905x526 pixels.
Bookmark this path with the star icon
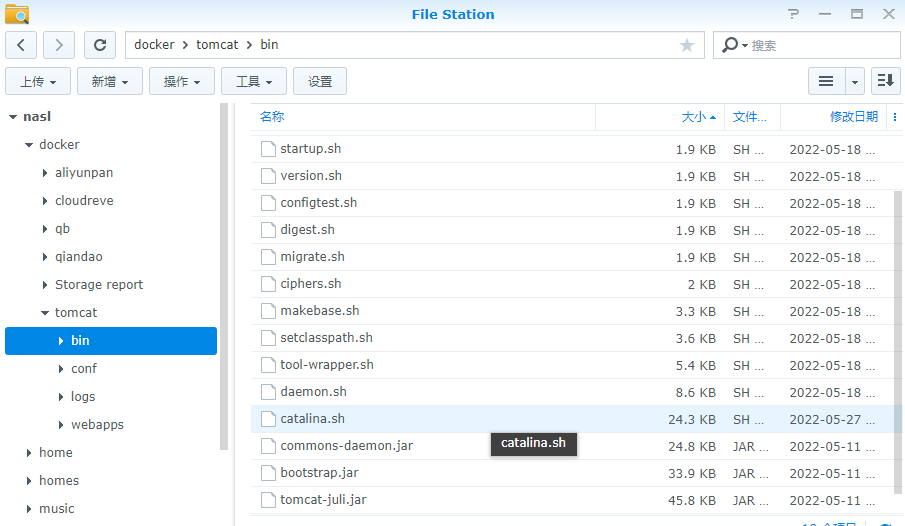(x=687, y=45)
